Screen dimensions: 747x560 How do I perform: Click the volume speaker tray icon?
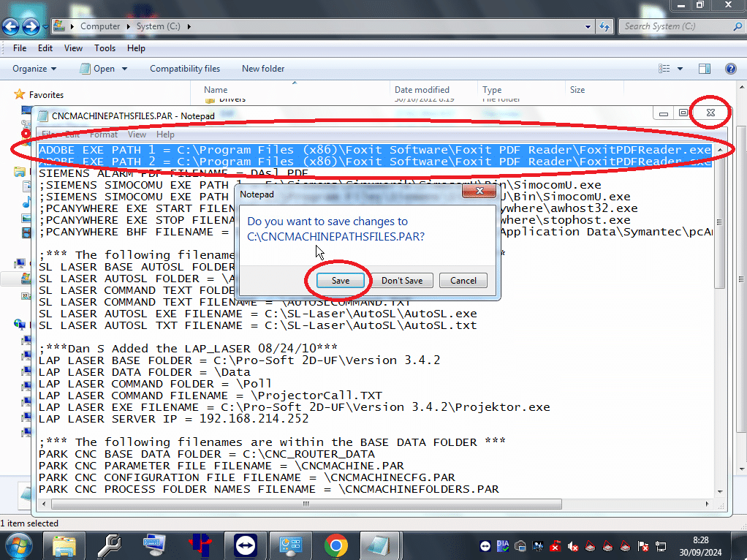tap(573, 546)
